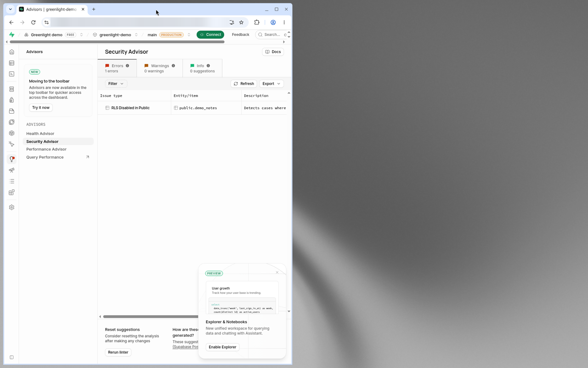This screenshot has height=368, width=588.
Task: Switch to the Info suggestions tab
Action: 202,68
